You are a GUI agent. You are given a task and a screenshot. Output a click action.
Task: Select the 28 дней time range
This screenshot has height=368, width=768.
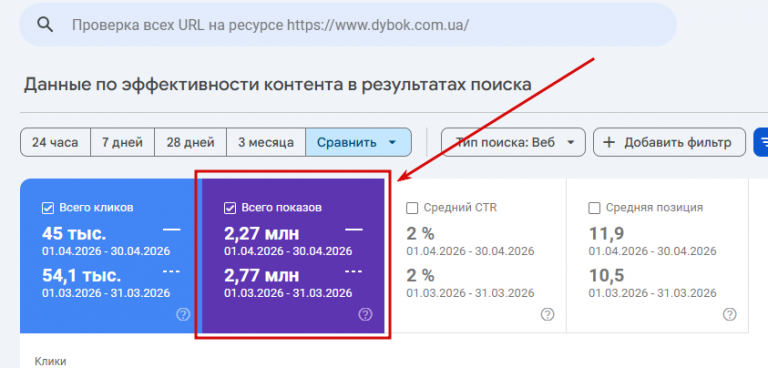(x=191, y=143)
